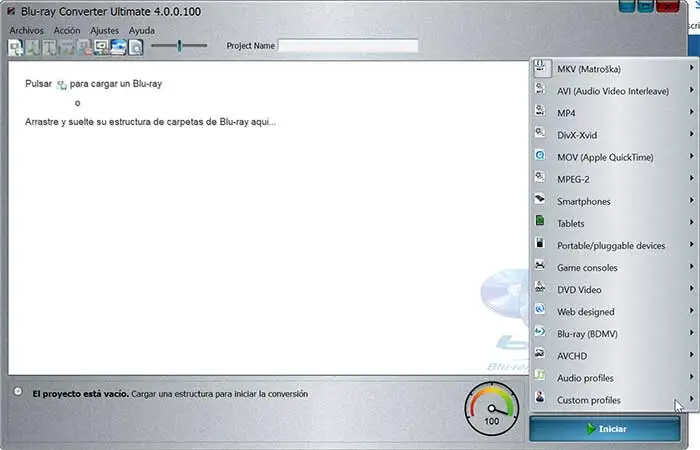Expand Tablets submenu arrow
Viewport: 700px width, 450px height.
(x=692, y=222)
